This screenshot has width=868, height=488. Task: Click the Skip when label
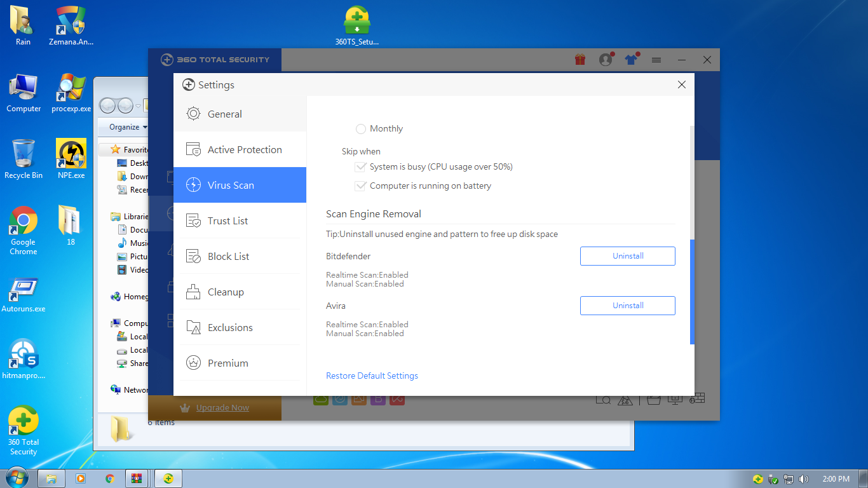point(361,152)
